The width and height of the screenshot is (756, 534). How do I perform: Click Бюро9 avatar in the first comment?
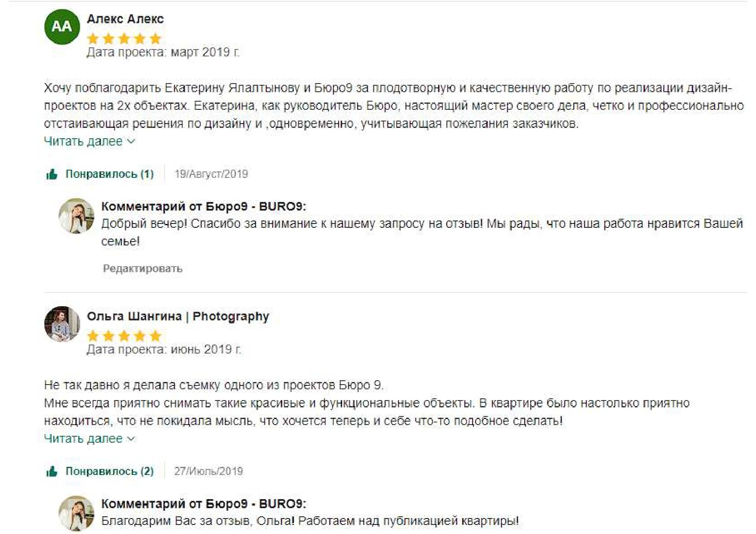(x=76, y=216)
